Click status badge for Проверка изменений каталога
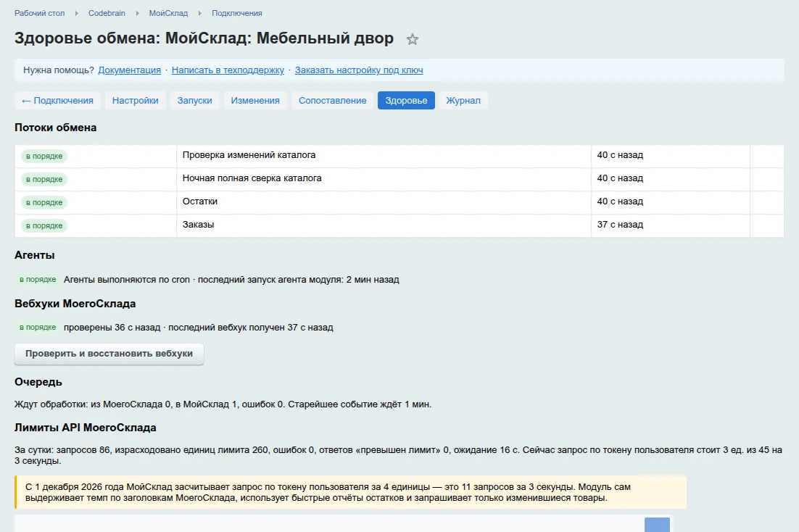The width and height of the screenshot is (799, 532). [44, 156]
